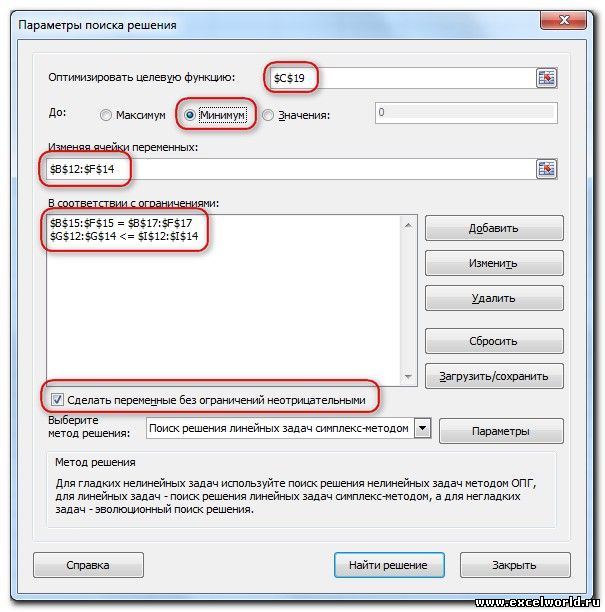Select the Максимум radio button
The width and height of the screenshot is (605, 612).
105,115
